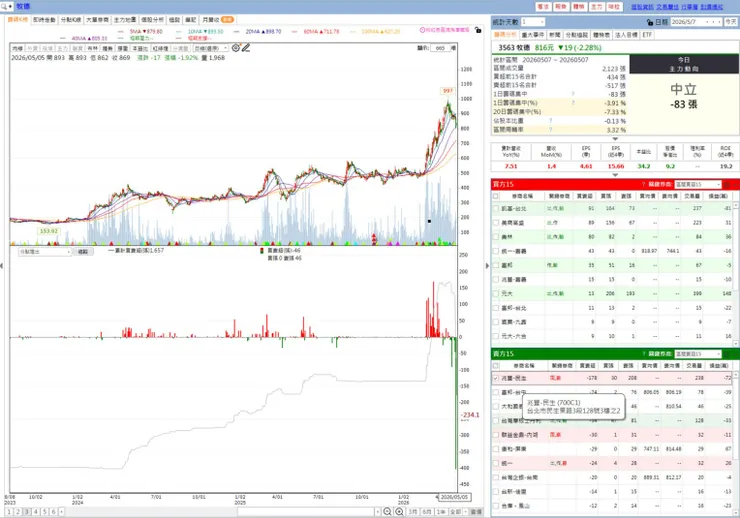Click next date arrow in date field

[x=719, y=22]
